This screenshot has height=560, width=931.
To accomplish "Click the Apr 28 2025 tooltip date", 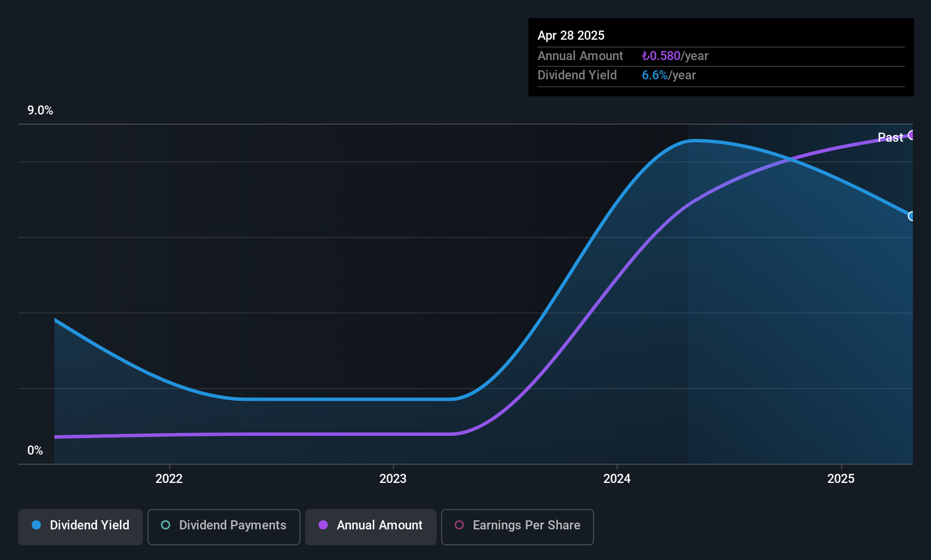I will [571, 35].
